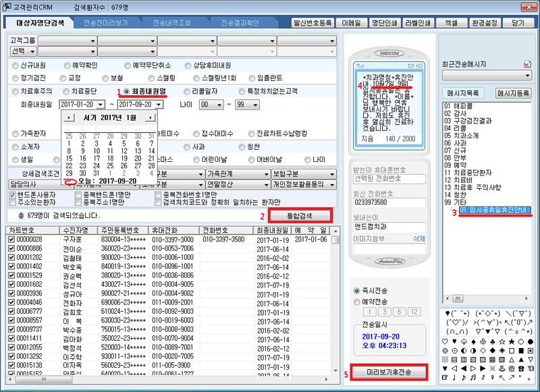
Task: Click the 통합검색 search button
Action: pos(300,215)
